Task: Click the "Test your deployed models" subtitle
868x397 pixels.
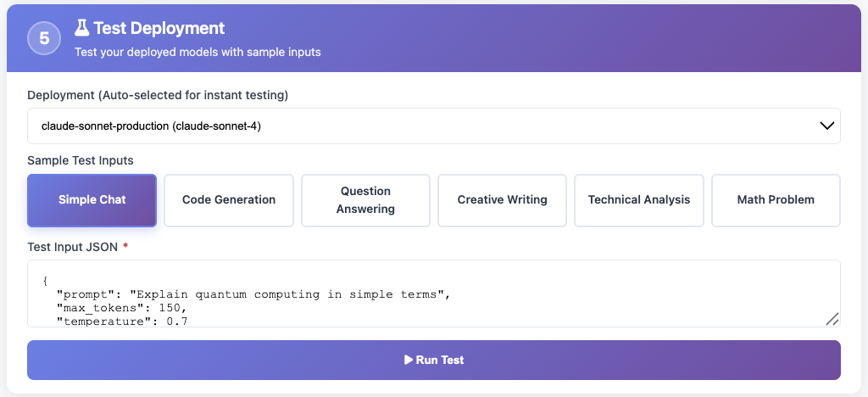Action: pyautogui.click(x=198, y=52)
